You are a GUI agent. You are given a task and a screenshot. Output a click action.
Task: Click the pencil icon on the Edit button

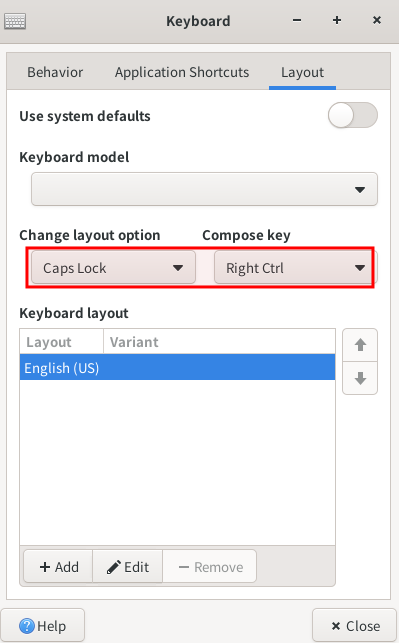point(114,567)
